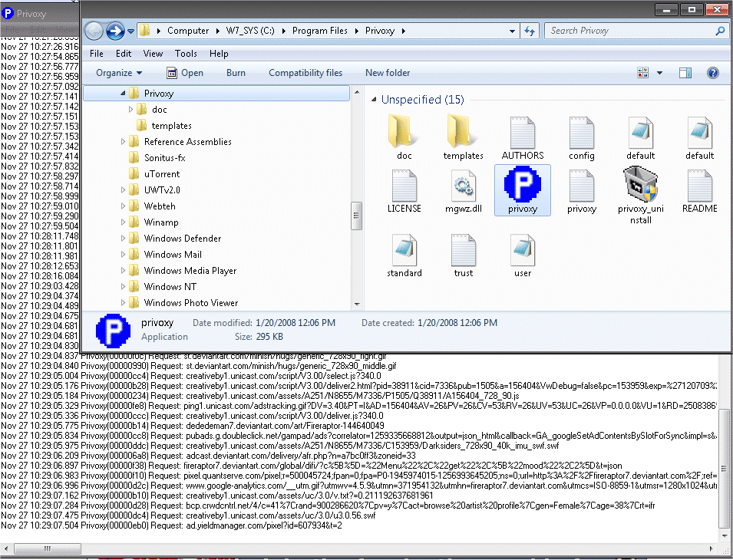Open view options dropdown arrow

[659, 73]
